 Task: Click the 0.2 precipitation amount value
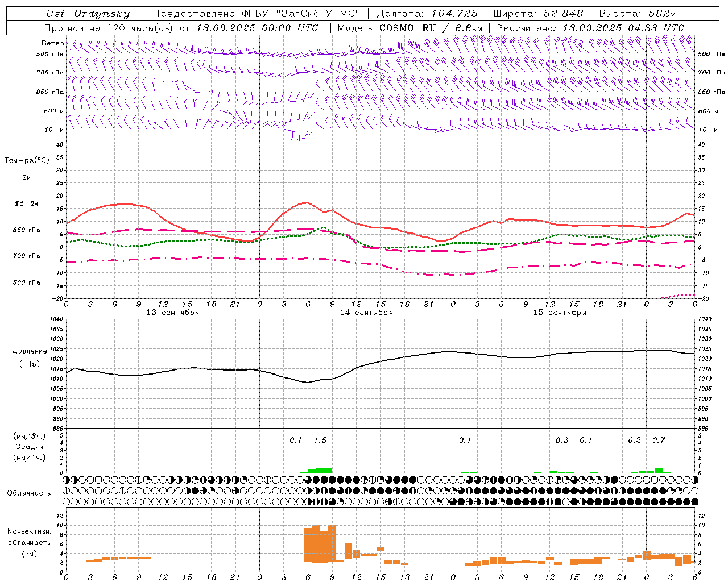point(635,440)
